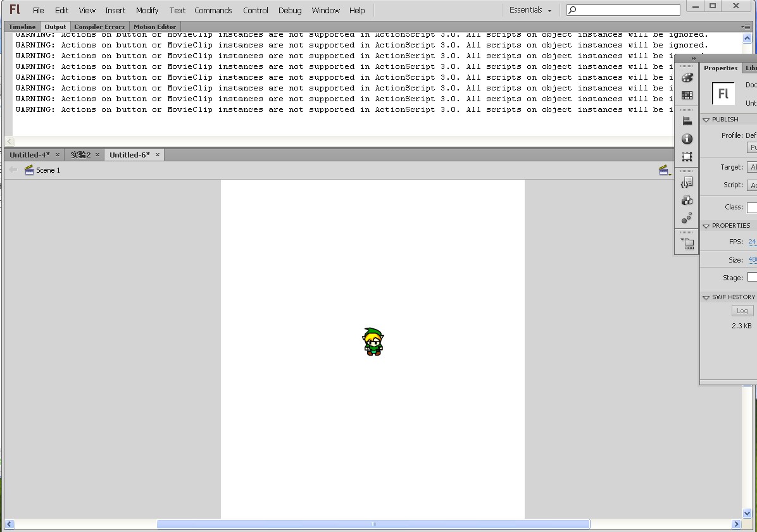
Task: Click the Output panel scroll left arrow
Action: click(9, 141)
